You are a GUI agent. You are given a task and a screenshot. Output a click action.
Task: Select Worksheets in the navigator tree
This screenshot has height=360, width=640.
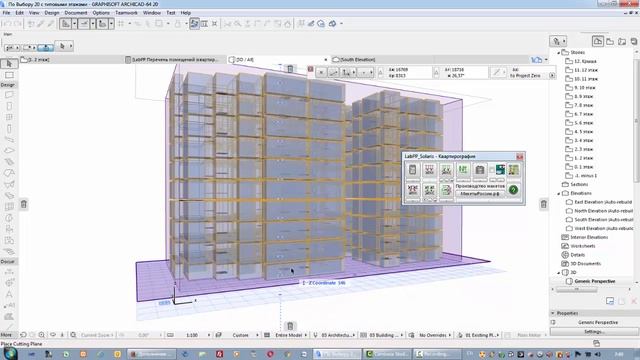tap(582, 246)
